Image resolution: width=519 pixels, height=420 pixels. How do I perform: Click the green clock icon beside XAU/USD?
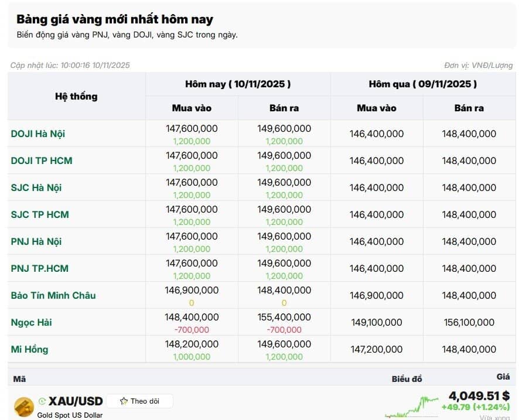[x=42, y=401]
